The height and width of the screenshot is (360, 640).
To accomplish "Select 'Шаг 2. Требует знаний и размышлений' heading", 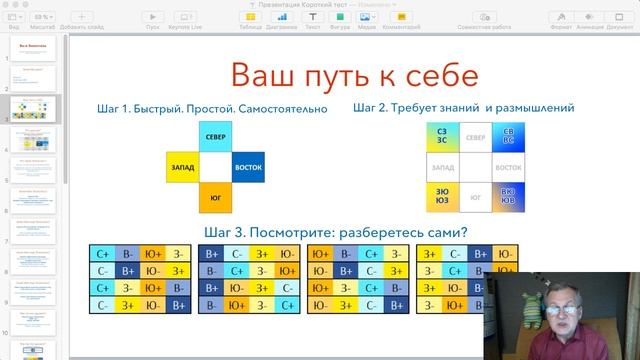I will tap(464, 108).
